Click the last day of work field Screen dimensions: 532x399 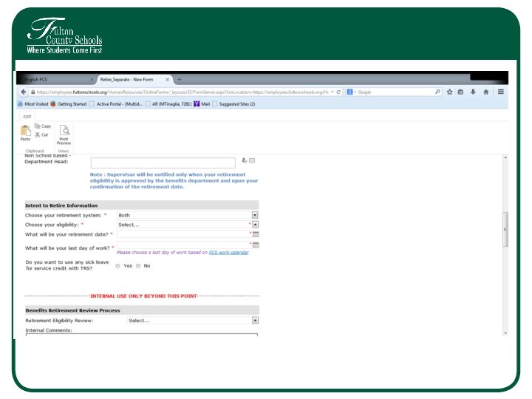183,245
